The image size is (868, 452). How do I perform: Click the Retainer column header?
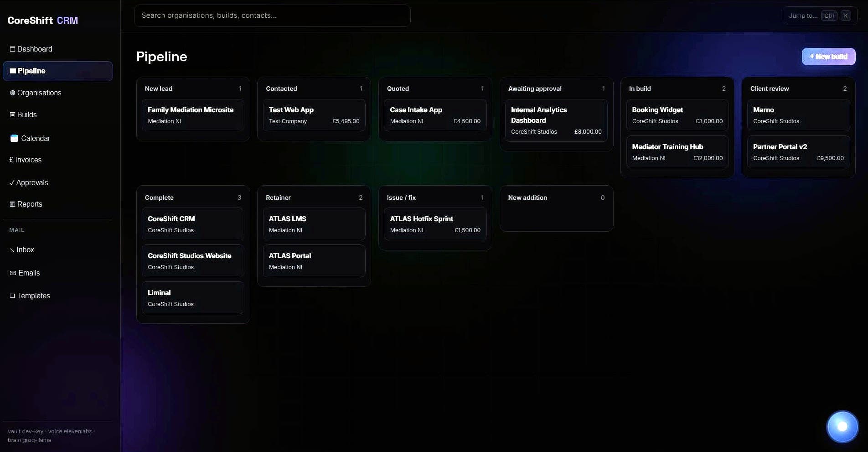[x=278, y=198]
